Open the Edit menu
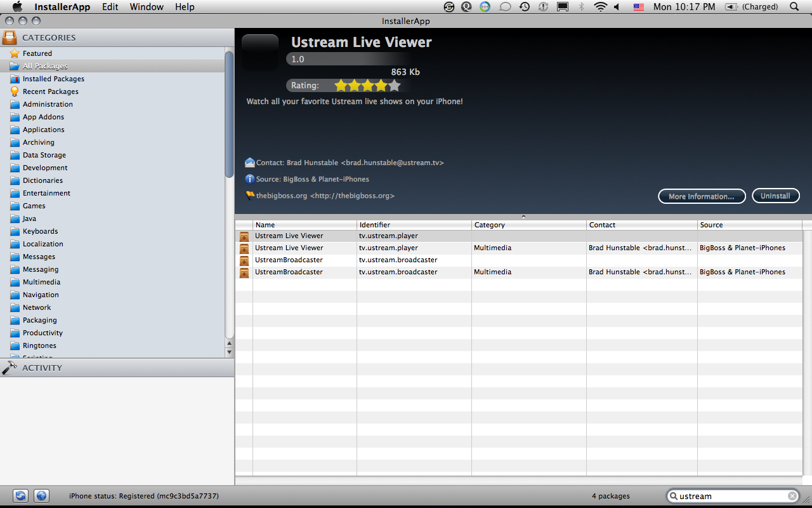The width and height of the screenshot is (812, 508). point(110,7)
